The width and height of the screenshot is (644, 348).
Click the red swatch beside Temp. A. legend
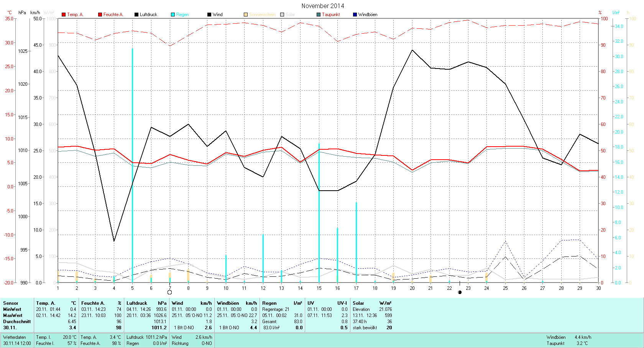tap(64, 15)
